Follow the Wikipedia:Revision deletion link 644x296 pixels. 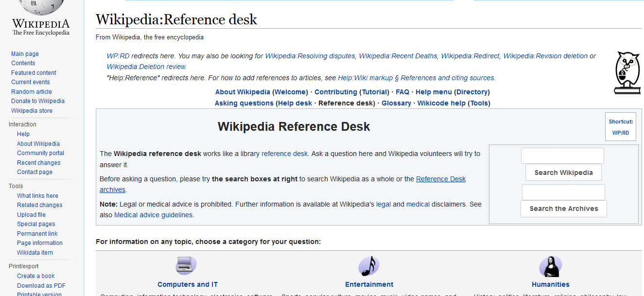point(545,56)
